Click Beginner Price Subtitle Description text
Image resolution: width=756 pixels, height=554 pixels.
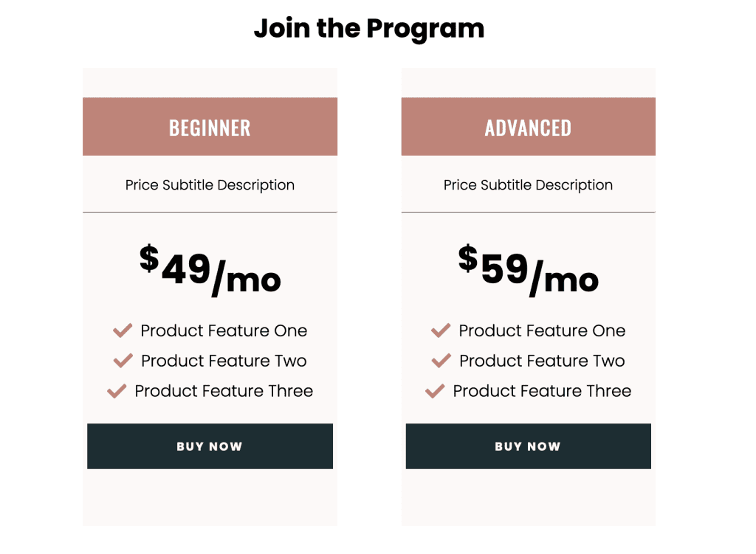tap(210, 185)
